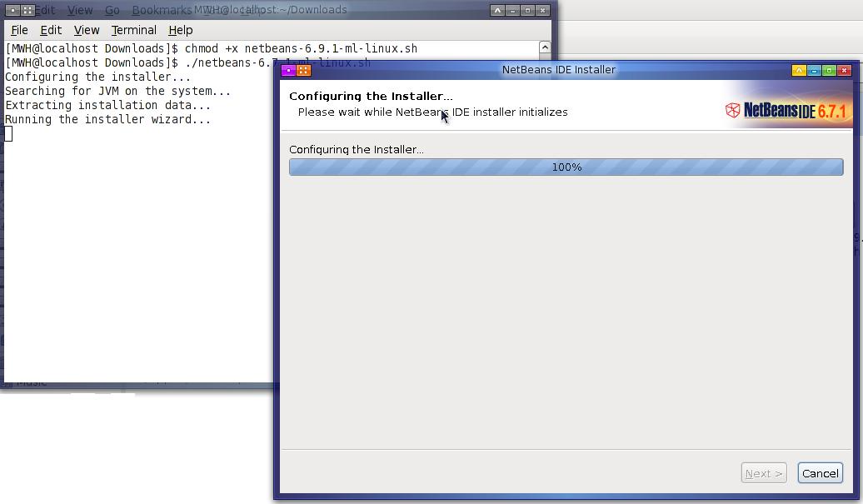Click the NetBeans IDE Installer title bar text
The image size is (863, 504).
(559, 70)
